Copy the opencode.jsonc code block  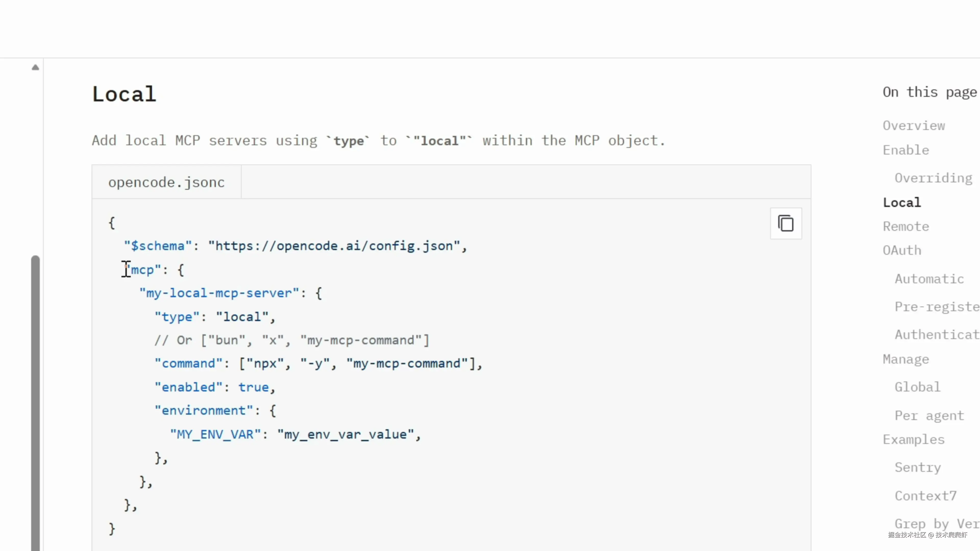click(x=786, y=223)
